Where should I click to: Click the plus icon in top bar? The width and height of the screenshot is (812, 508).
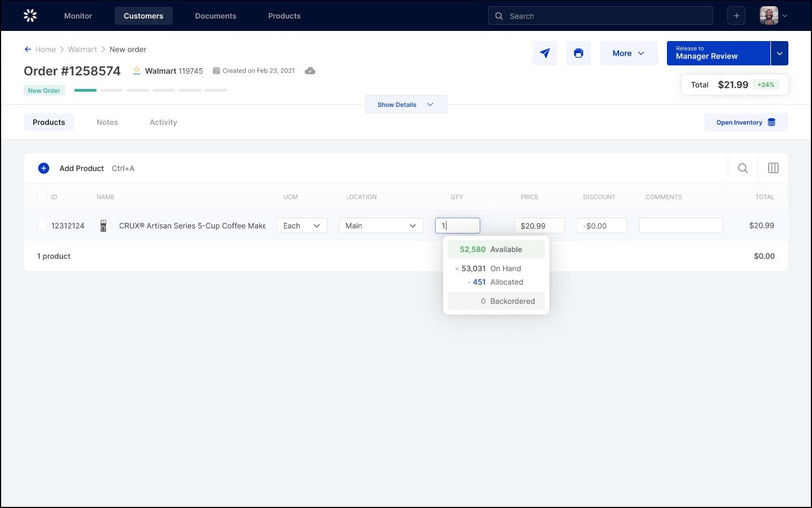(736, 16)
